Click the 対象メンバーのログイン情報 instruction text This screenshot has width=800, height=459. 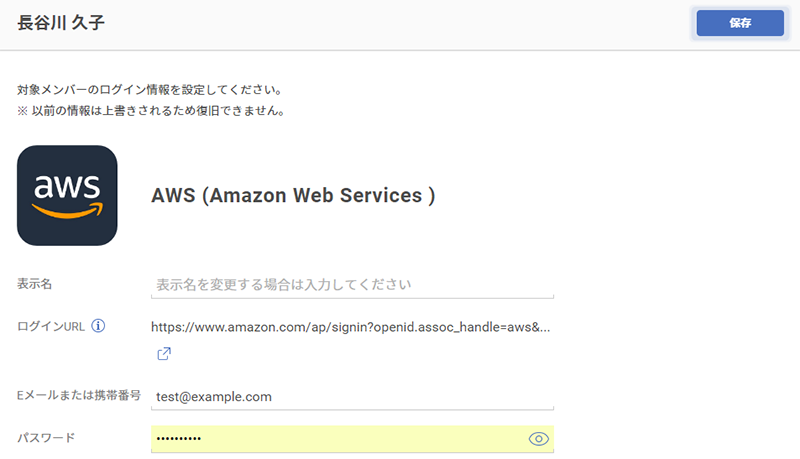149,90
